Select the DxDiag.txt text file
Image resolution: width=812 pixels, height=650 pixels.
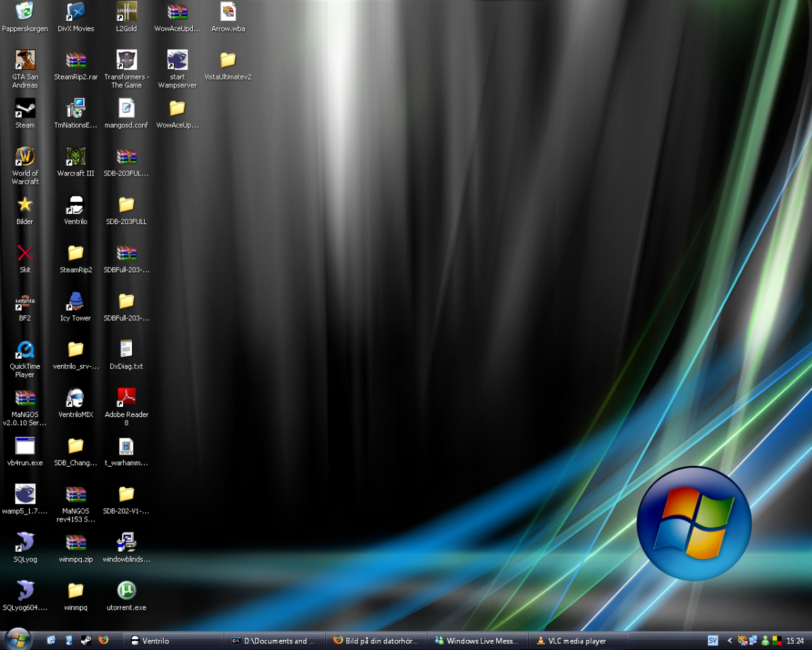(x=127, y=350)
